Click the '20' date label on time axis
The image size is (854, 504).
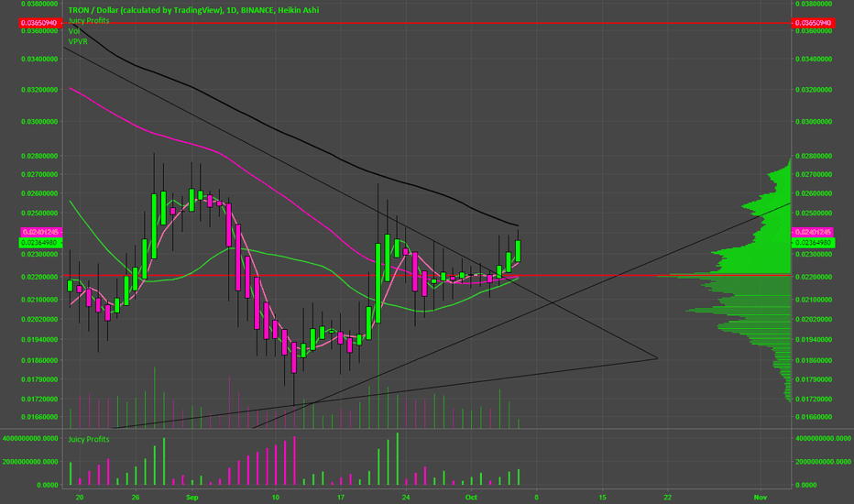tap(80, 497)
